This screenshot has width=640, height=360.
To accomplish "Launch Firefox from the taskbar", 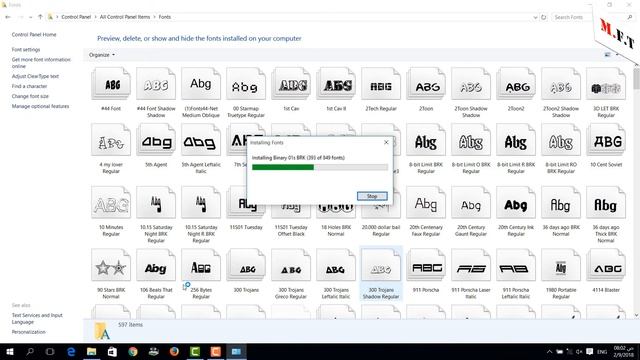I will coord(174,351).
